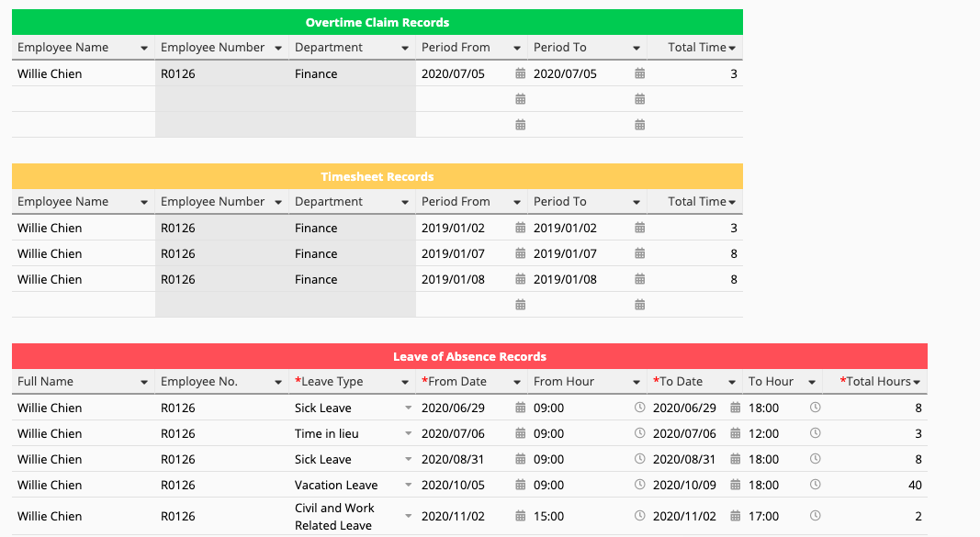Select empty Employee Name cell in second Overtime row
Viewport: 980px width, 537px height.
84,99
